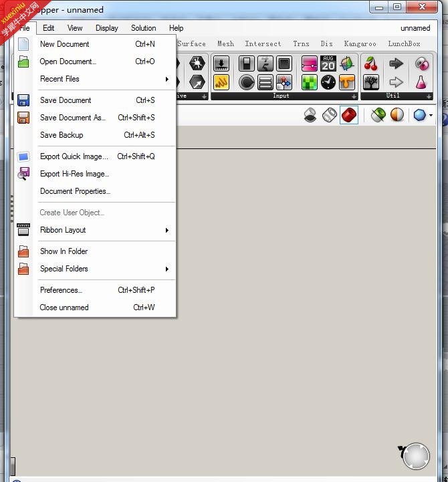Open the preview mesh quality dropdown arrow
448x482 pixels.
[431, 115]
